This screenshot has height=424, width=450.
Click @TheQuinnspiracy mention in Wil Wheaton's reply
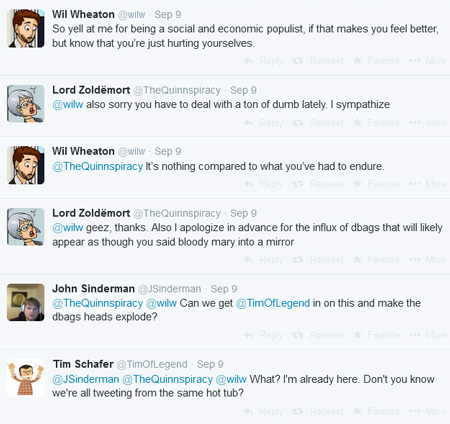click(98, 166)
